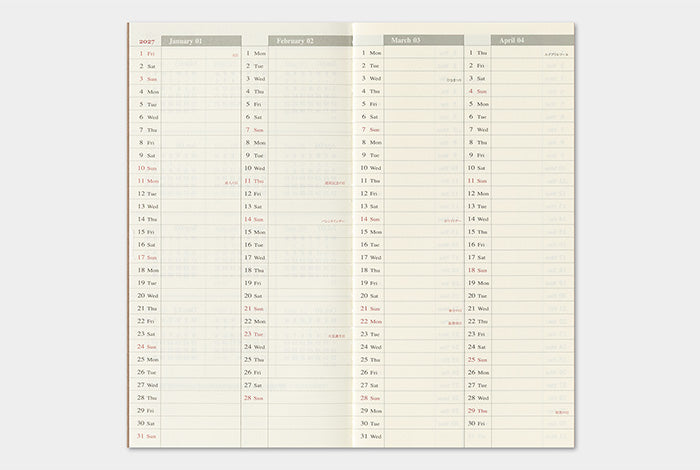Click the March 03 month header
This screenshot has width=700, height=470.
(423, 40)
